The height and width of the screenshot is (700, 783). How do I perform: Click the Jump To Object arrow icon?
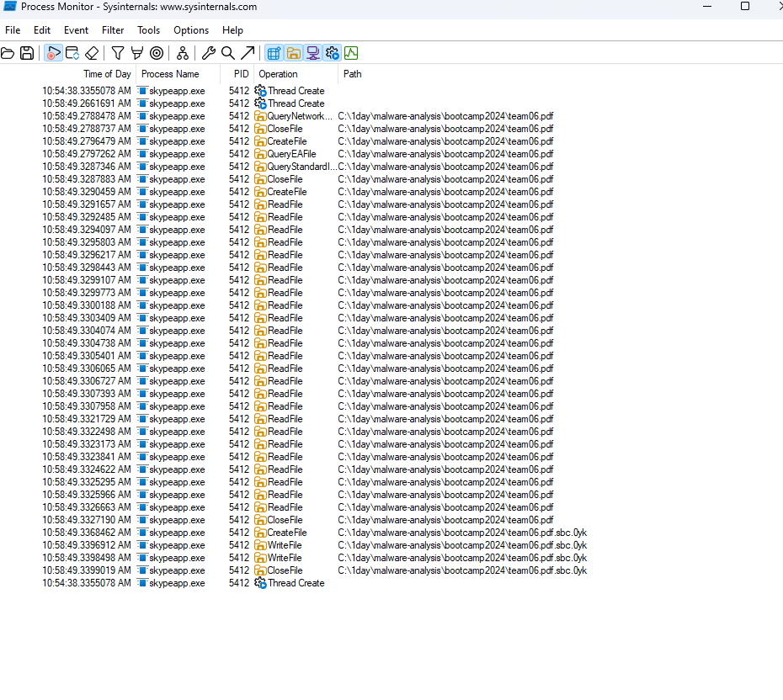point(248,53)
